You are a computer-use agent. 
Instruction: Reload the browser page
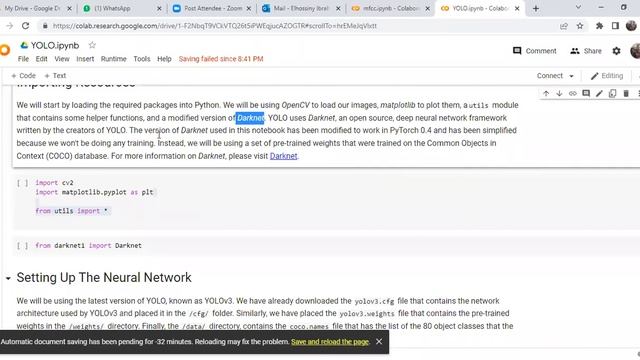pyautogui.click(x=25, y=26)
